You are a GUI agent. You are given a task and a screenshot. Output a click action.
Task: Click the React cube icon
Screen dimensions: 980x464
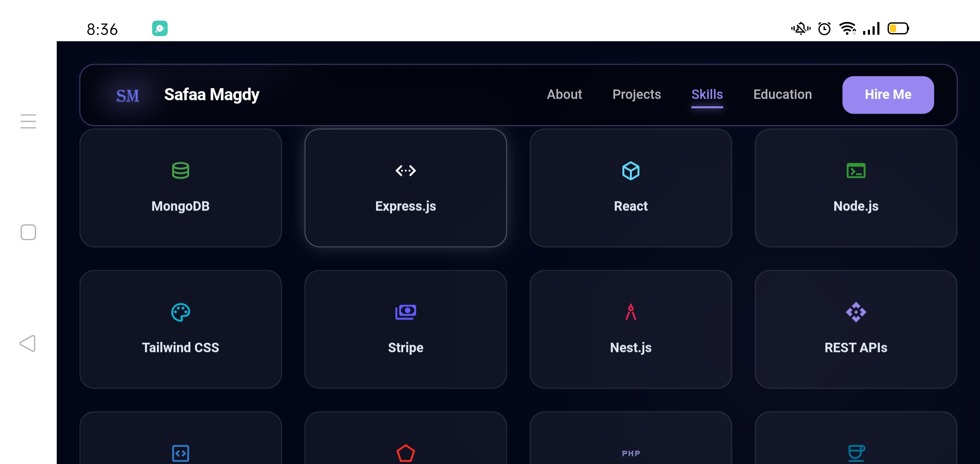click(631, 171)
